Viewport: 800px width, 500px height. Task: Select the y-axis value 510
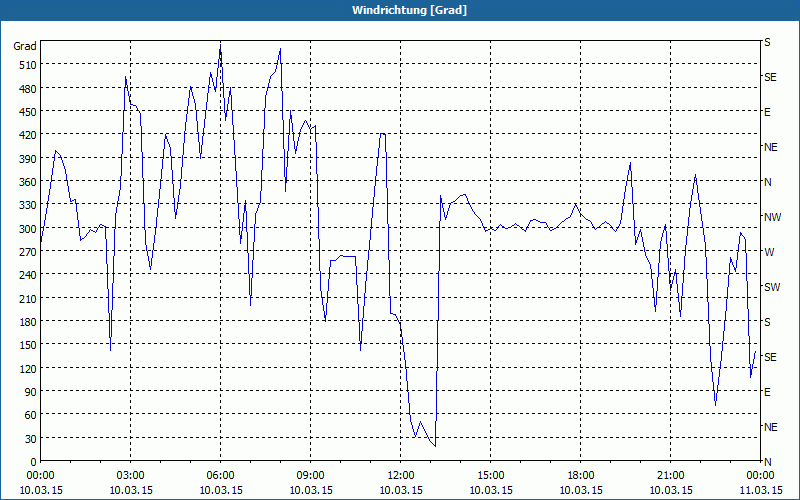(28, 65)
